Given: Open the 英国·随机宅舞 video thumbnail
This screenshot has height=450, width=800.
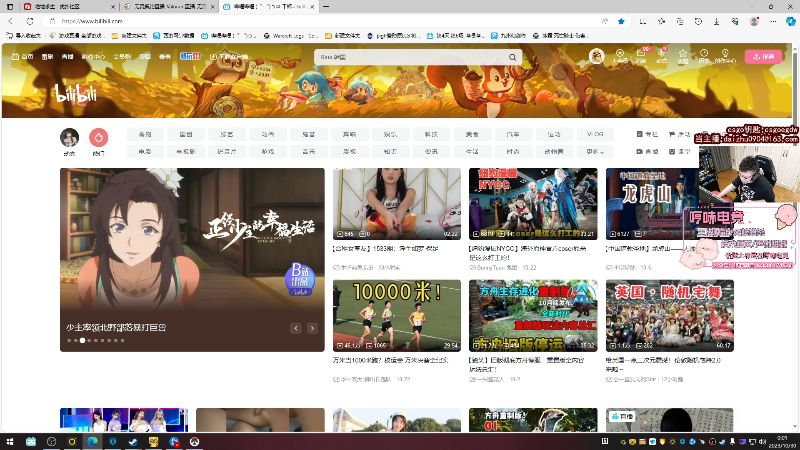Looking at the screenshot, I should coord(670,315).
